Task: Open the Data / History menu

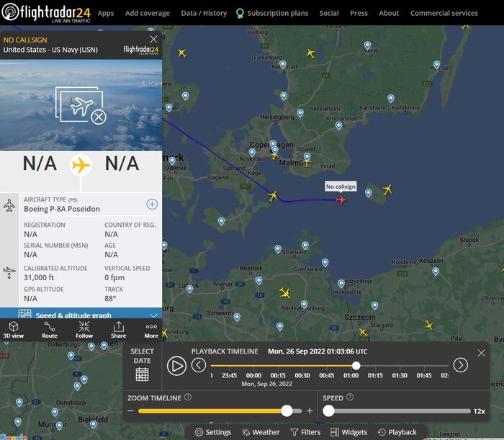Action: tap(204, 13)
